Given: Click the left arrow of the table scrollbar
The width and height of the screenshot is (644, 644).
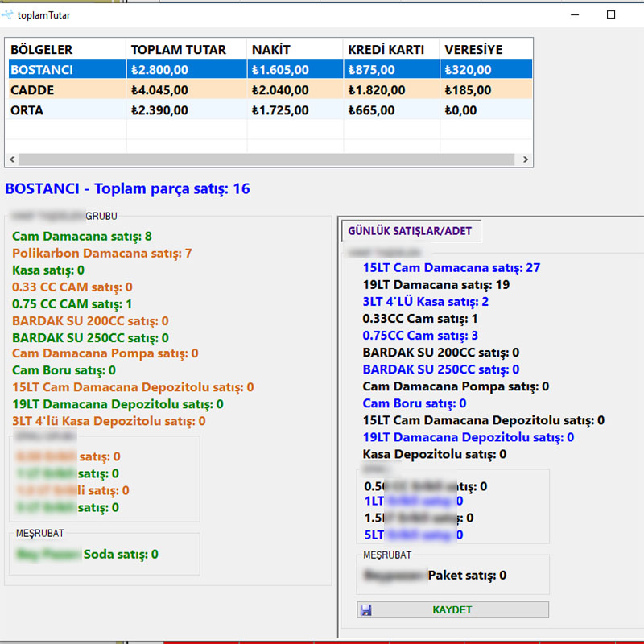Looking at the screenshot, I should 12,159.
